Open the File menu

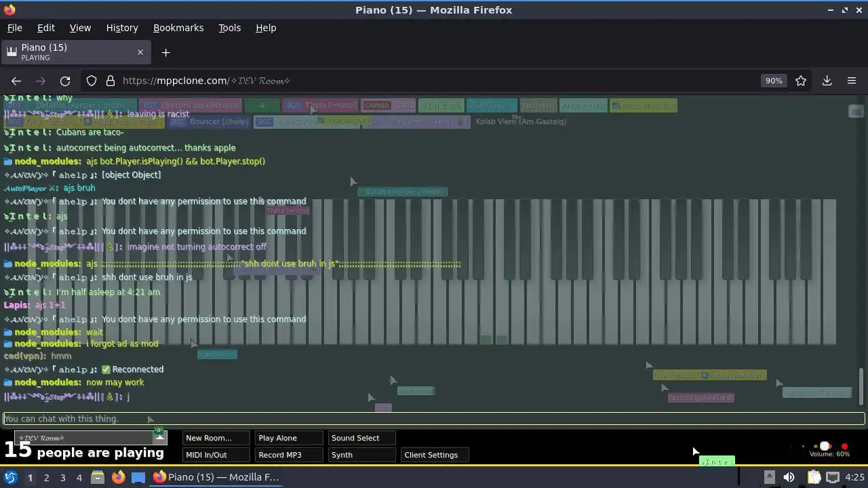15,28
